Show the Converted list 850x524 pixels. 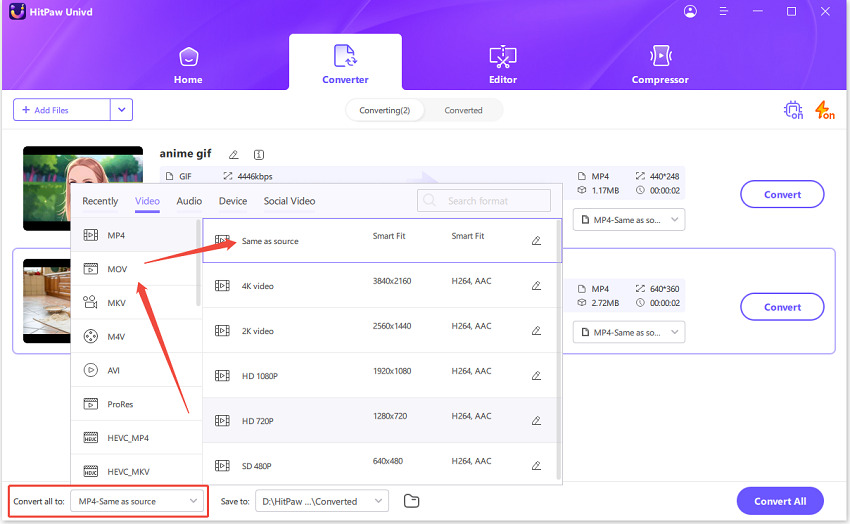(x=463, y=111)
